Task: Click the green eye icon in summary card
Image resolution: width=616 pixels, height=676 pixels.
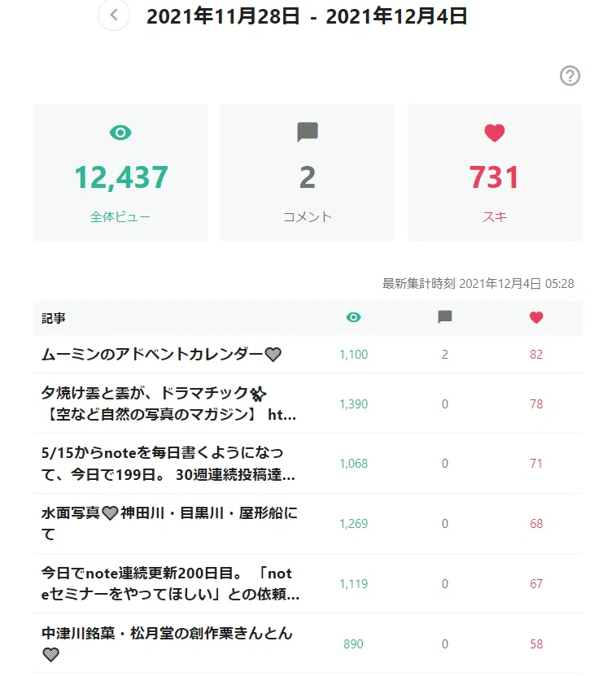Action: click(120, 133)
